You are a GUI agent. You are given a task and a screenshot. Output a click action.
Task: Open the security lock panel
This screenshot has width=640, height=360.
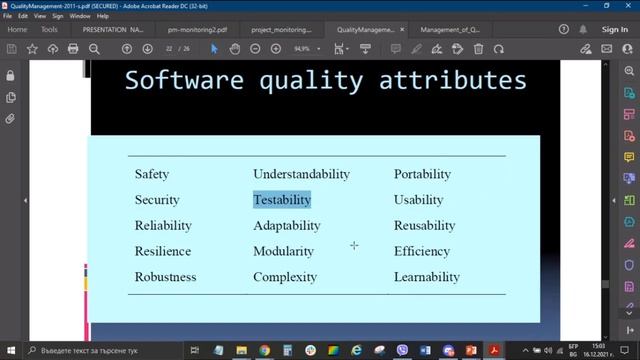coord(10,76)
